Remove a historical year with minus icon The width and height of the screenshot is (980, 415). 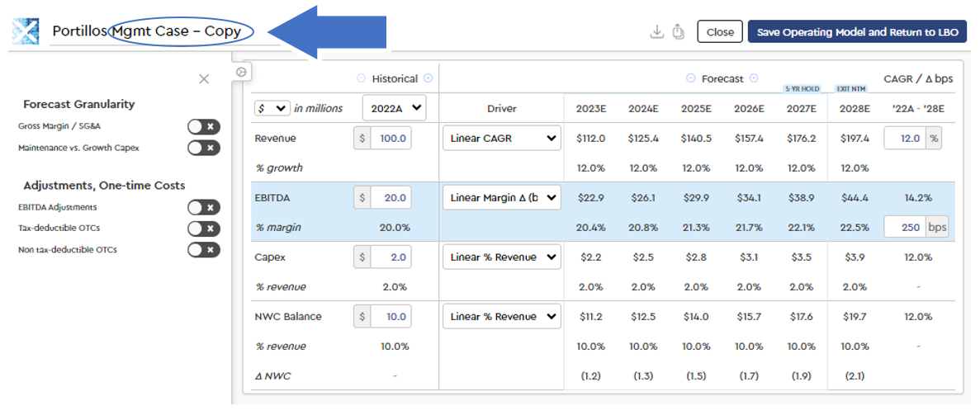(x=361, y=78)
